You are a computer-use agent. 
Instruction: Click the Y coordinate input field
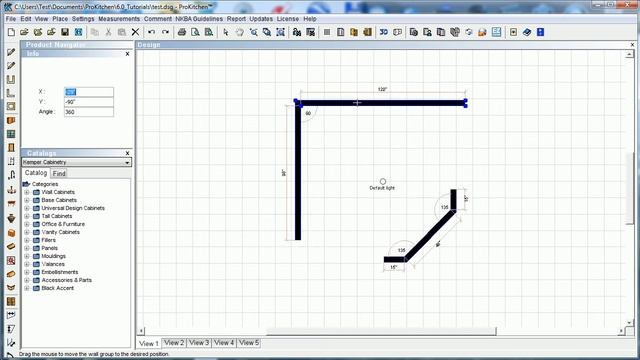tap(89, 102)
